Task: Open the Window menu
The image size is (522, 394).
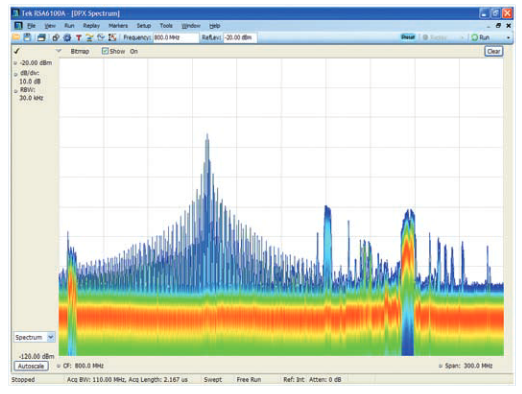Action: tap(191, 26)
